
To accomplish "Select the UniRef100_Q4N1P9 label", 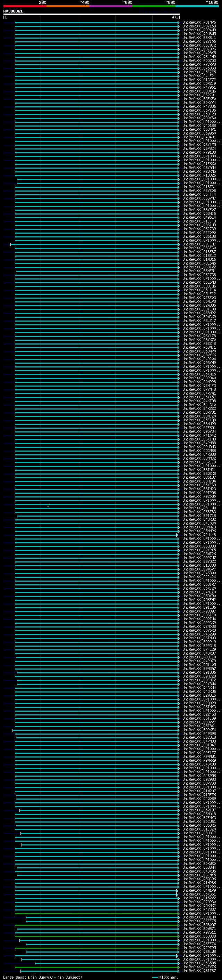I will pyautogui.click(x=199, y=890).
